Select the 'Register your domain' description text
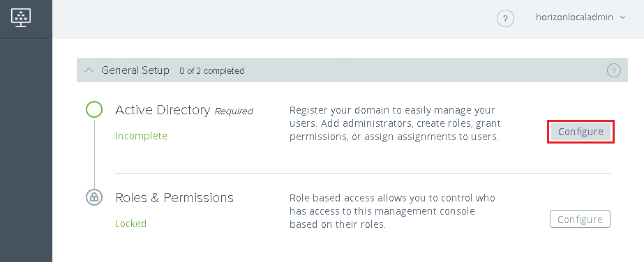The image size is (644, 262). click(x=395, y=123)
